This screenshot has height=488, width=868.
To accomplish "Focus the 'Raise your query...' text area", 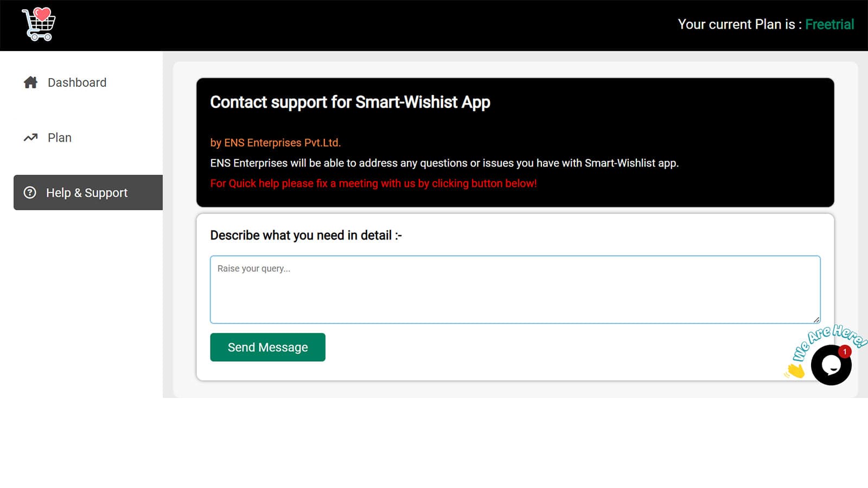I will (515, 290).
